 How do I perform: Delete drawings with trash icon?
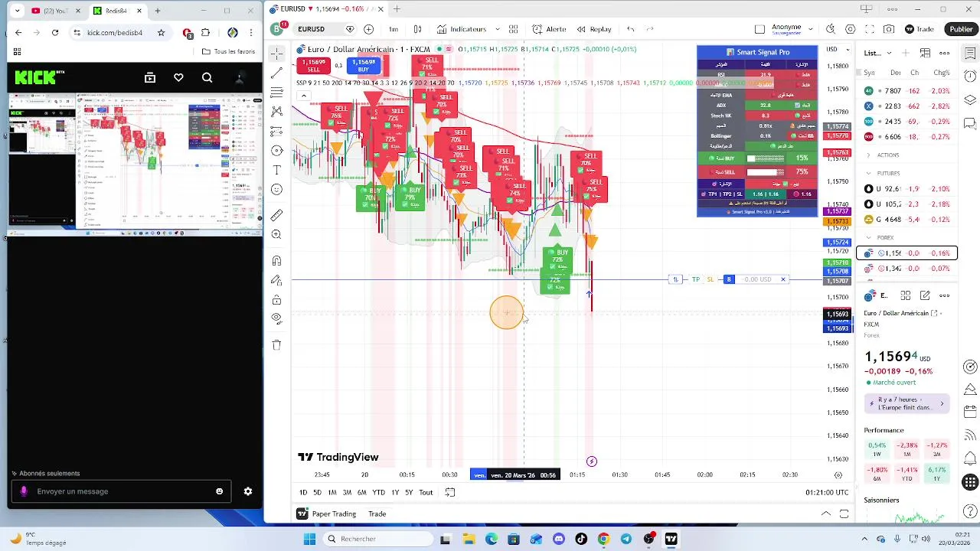pyautogui.click(x=276, y=345)
